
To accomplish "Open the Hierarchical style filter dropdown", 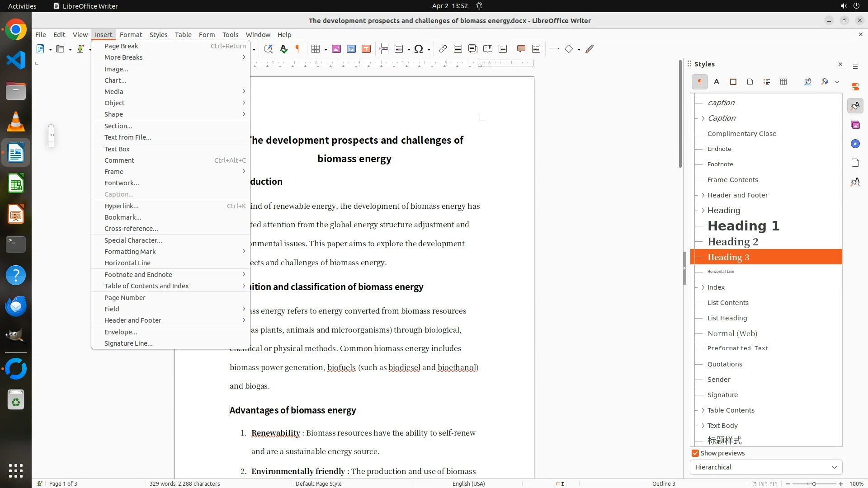I will [x=766, y=467].
